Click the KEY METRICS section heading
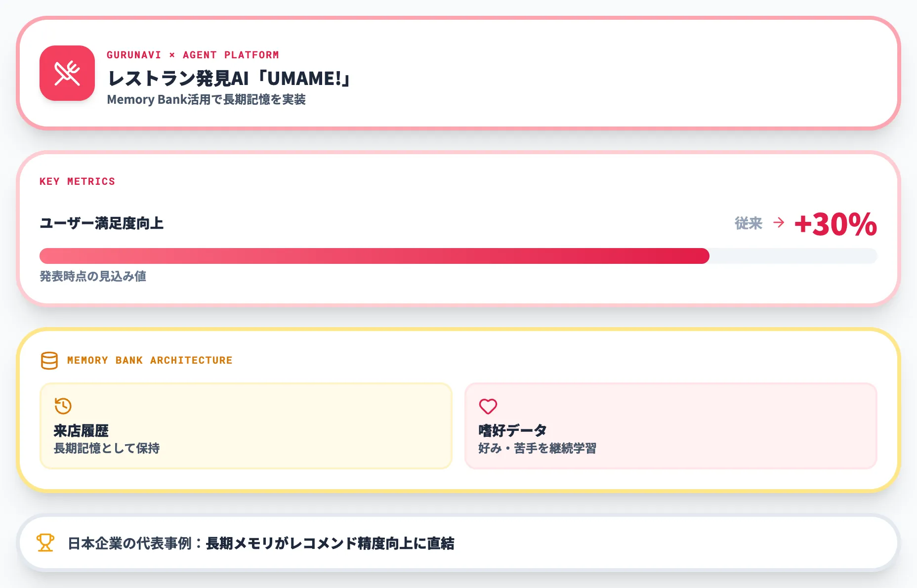 pos(77,181)
